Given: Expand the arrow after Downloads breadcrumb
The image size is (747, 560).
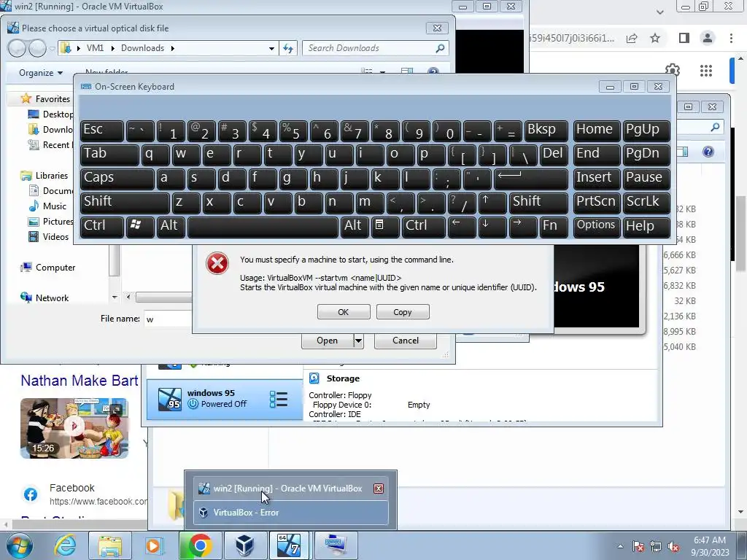Looking at the screenshot, I should [x=172, y=48].
